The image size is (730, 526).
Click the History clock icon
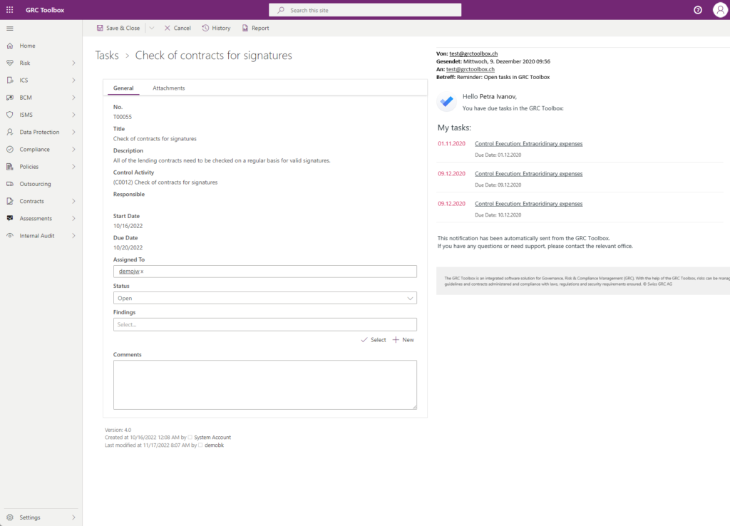(205, 28)
